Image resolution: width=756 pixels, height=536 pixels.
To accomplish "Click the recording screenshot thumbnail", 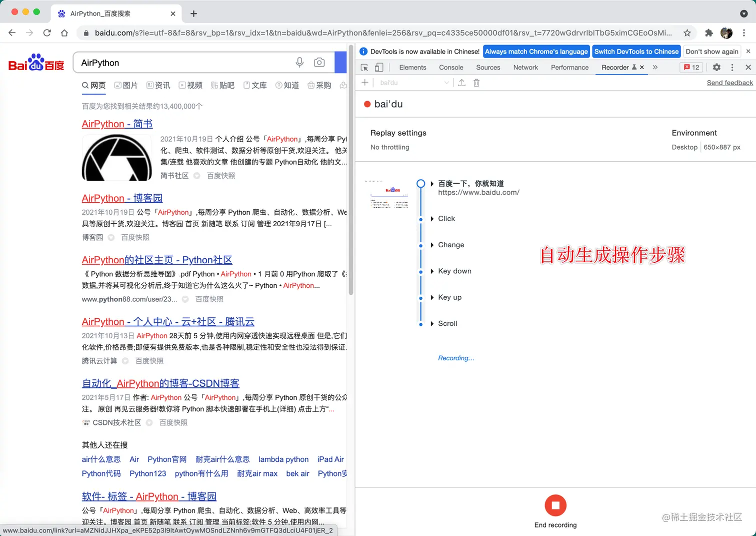I will point(389,195).
